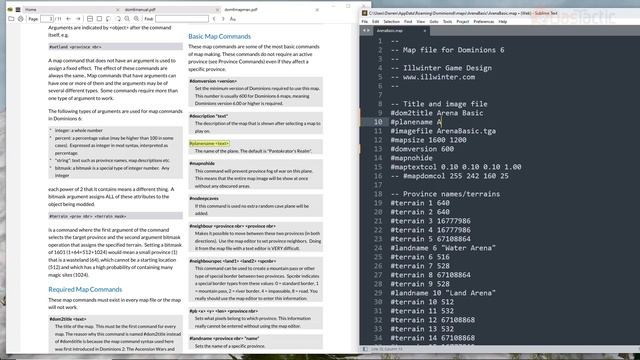Image resolution: width=640 pixels, height=360 pixels.
Task: Select fit single page icon
Action: click(x=99, y=19)
